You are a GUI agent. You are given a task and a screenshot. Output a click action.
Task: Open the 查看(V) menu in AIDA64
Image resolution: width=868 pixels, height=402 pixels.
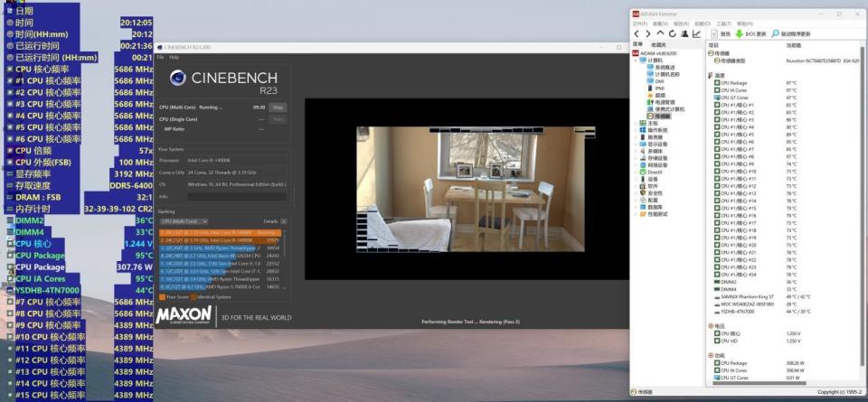(660, 23)
